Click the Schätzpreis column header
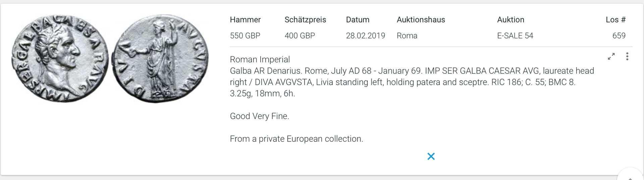 coord(305,20)
